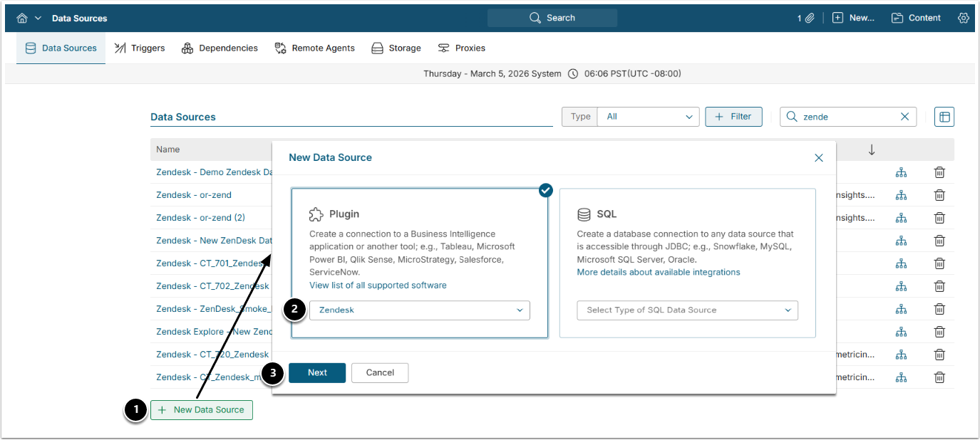Click the global Search field
This screenshot has width=980, height=440.
pos(552,18)
